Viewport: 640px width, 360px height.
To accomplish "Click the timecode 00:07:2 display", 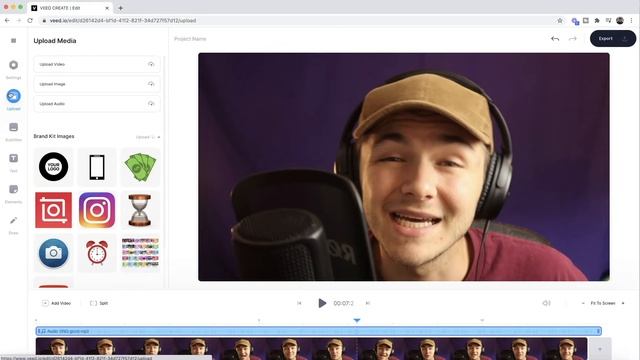I will [x=343, y=303].
